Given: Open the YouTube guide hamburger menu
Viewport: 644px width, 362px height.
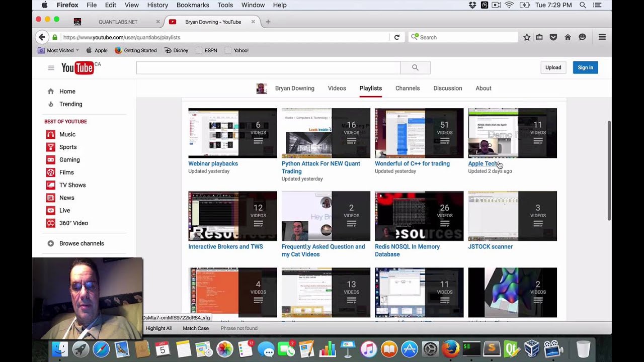Looking at the screenshot, I should click(x=51, y=68).
